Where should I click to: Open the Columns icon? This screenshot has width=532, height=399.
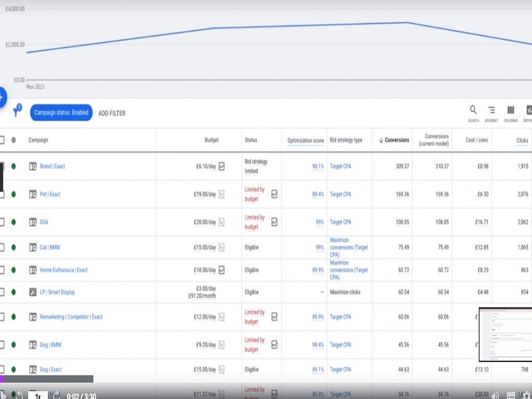tap(511, 110)
